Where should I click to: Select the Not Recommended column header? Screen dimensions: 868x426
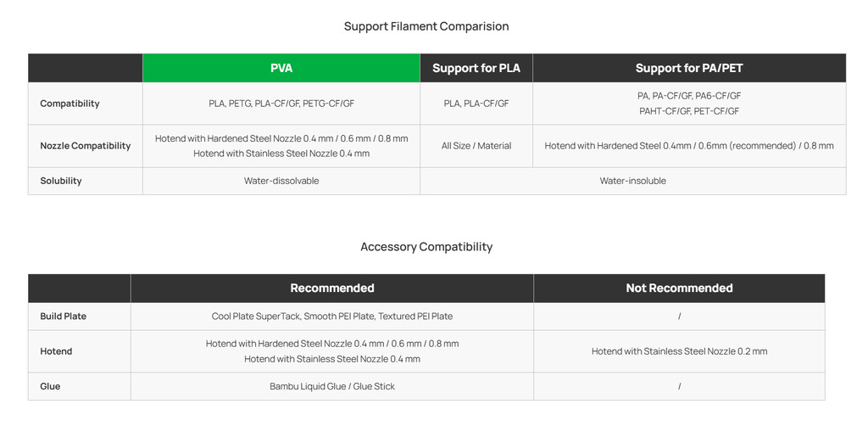tap(678, 289)
